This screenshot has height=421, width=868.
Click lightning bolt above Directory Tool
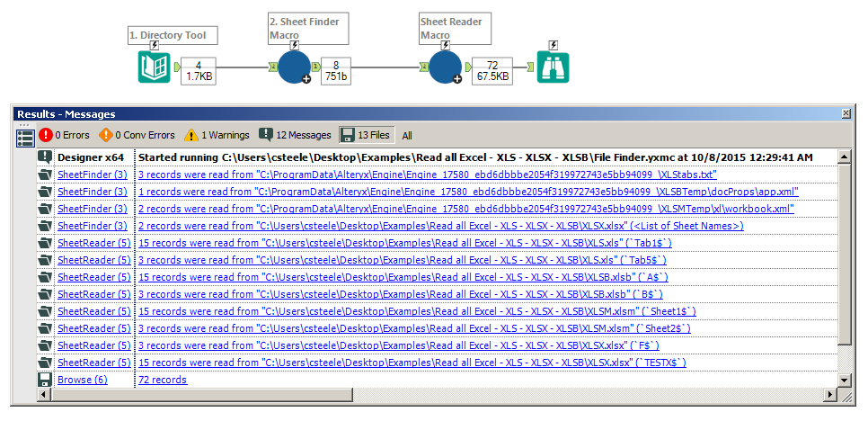point(155,45)
